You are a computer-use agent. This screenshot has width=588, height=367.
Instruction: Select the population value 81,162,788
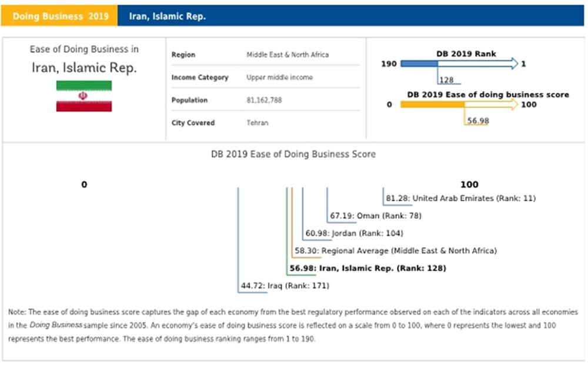point(264,100)
